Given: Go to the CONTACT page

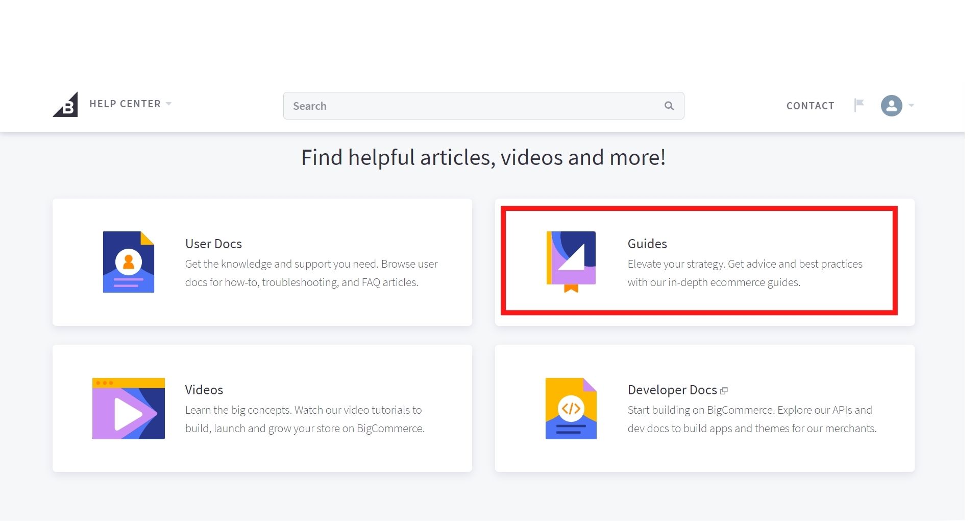Looking at the screenshot, I should pos(810,106).
